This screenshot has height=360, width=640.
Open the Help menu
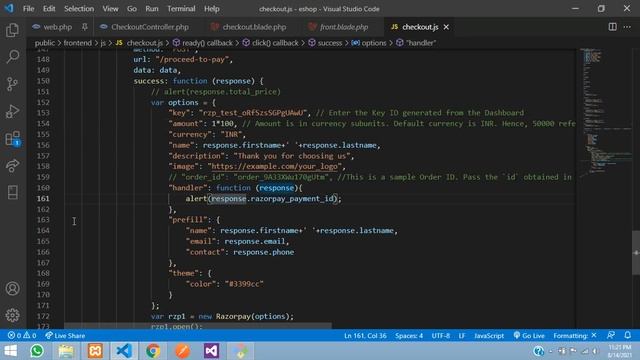pyautogui.click(x=211, y=9)
